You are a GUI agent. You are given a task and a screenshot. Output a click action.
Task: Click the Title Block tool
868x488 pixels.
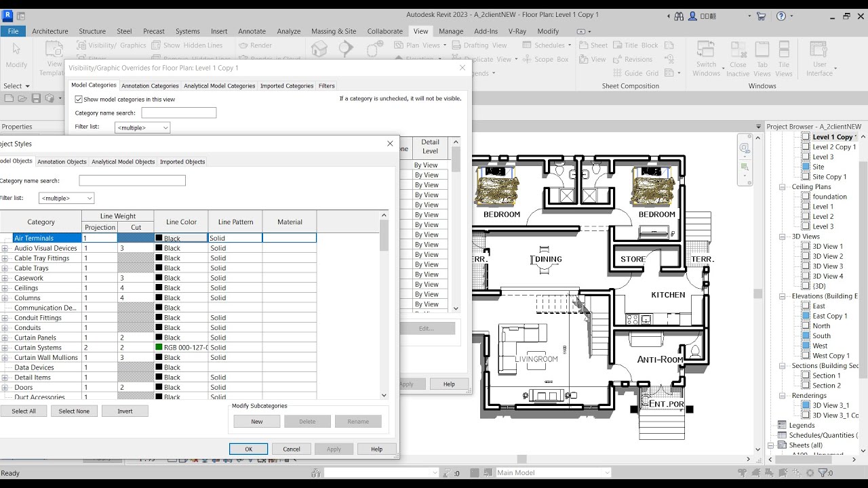click(635, 45)
